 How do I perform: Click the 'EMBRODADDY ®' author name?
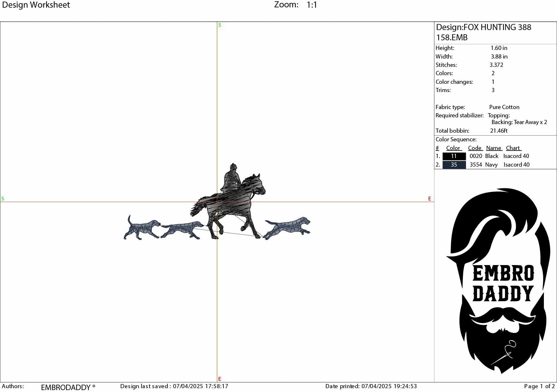68,387
